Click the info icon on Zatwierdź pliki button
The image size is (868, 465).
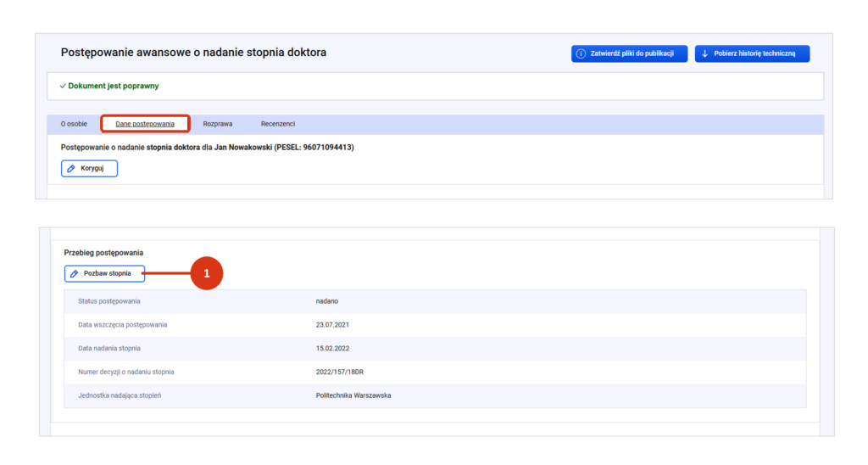click(x=581, y=54)
